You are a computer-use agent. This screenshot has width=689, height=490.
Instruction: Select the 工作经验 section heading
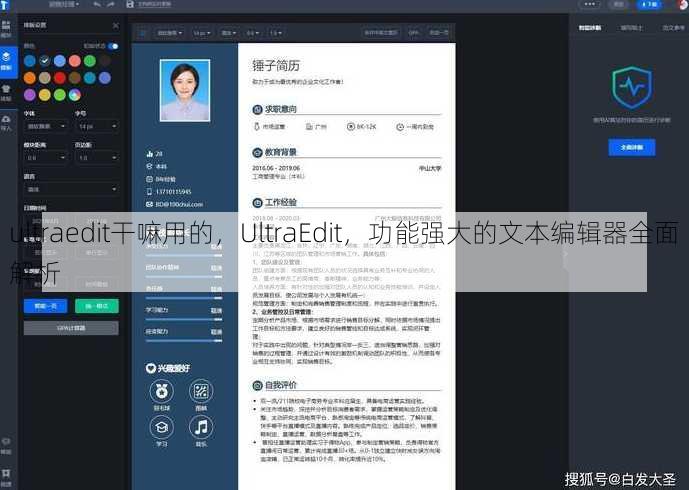280,203
